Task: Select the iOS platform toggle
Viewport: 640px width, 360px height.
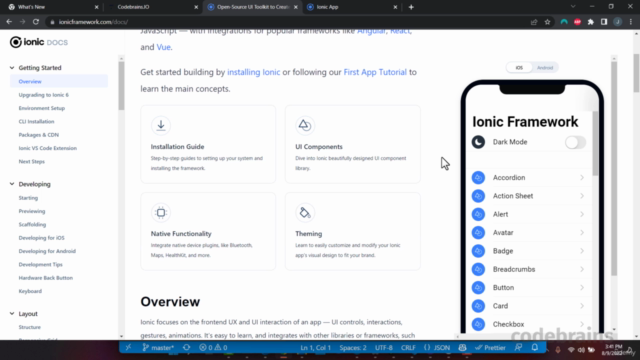Action: click(x=519, y=68)
